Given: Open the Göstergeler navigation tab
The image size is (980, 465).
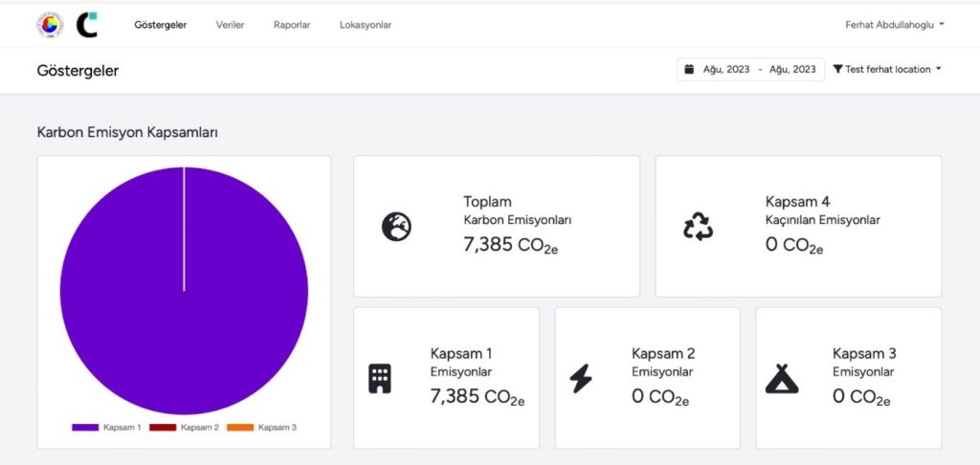Looking at the screenshot, I should 161,25.
